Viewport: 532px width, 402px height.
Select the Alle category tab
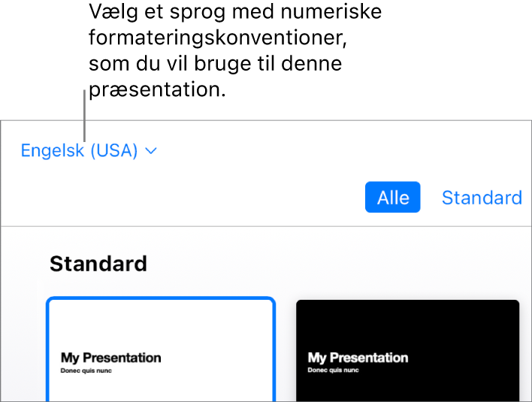coord(393,198)
